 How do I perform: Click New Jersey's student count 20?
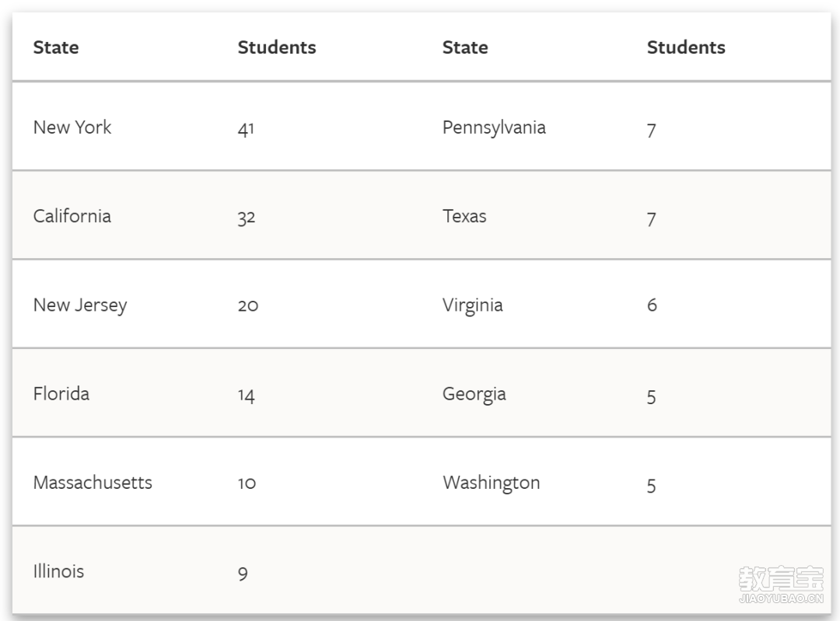point(248,306)
